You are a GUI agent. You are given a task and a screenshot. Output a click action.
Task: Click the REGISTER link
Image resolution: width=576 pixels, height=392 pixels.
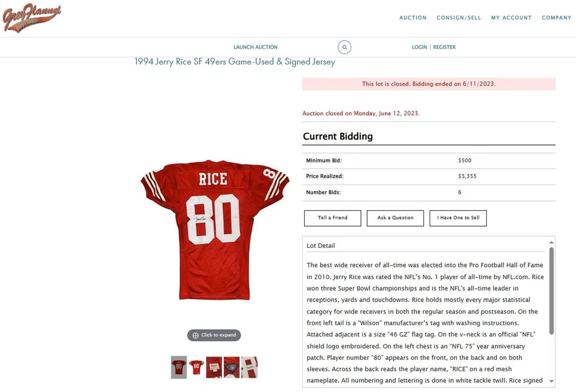point(444,47)
